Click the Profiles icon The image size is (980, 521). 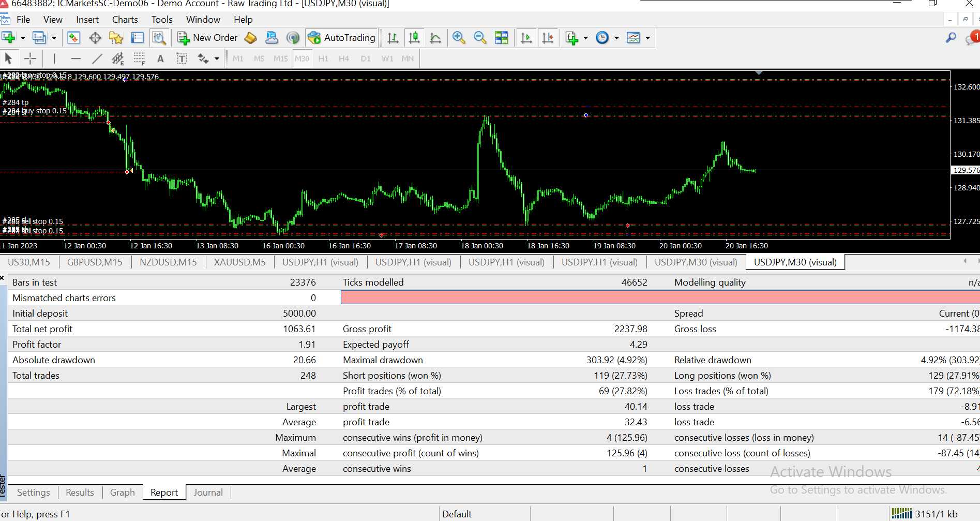pos(39,38)
